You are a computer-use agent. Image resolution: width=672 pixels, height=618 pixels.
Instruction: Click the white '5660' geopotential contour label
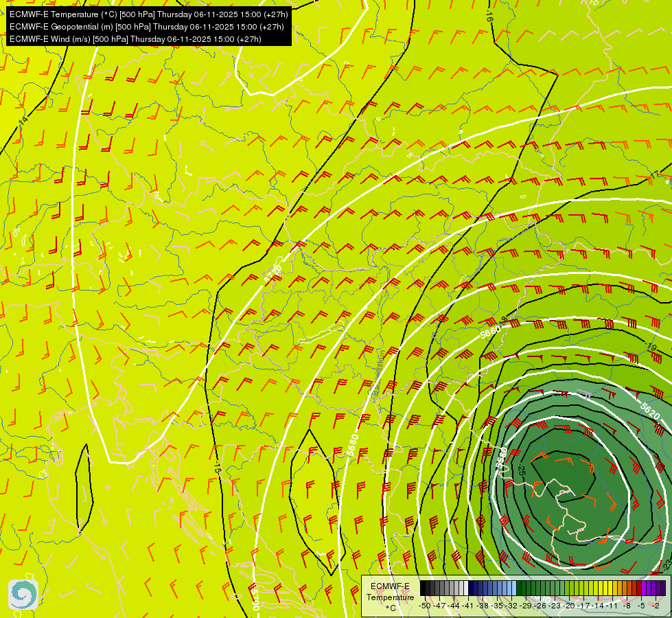point(491,332)
